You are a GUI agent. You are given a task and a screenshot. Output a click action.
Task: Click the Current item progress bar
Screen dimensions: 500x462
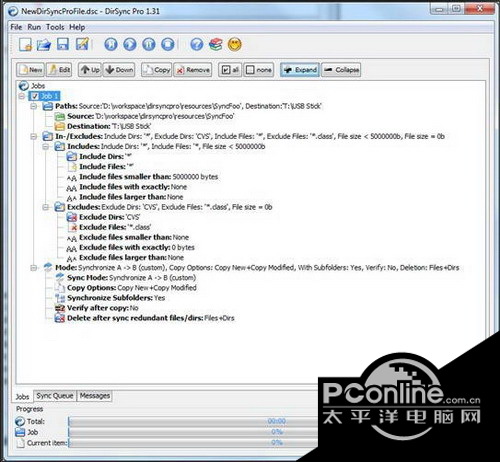pyautogui.click(x=193, y=443)
